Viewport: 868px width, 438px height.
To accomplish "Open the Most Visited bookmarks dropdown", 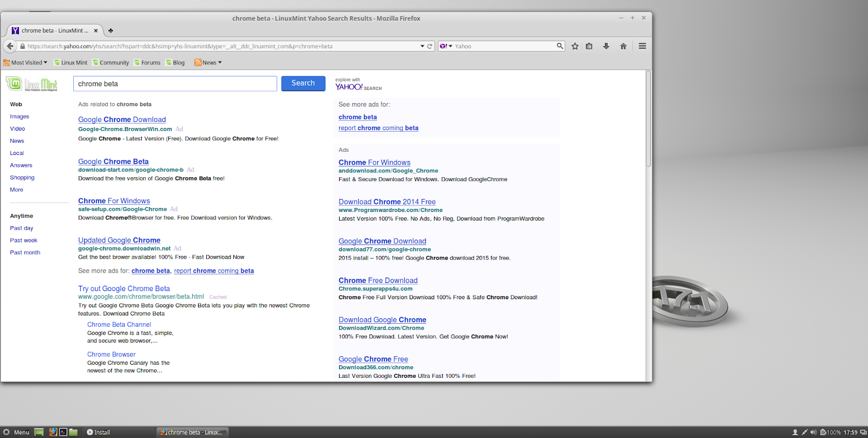I will tap(25, 62).
